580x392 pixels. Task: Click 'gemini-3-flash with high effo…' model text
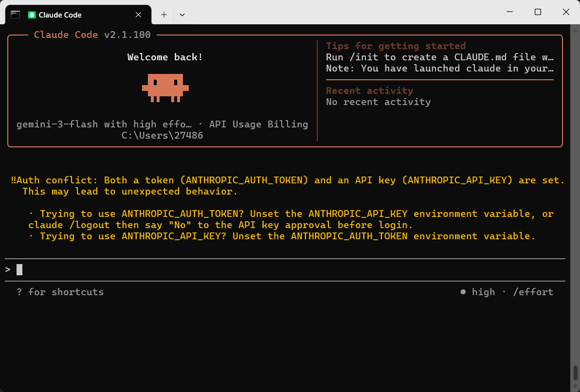tap(104, 124)
